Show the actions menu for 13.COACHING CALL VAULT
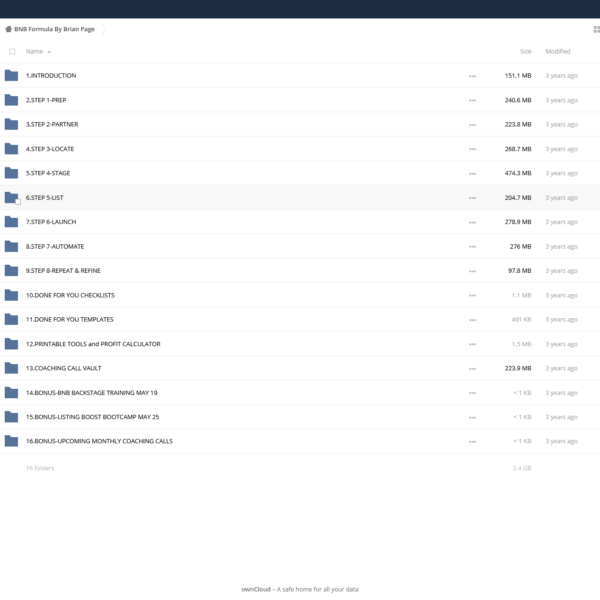Viewport: 600px width, 600px height. pos(473,369)
